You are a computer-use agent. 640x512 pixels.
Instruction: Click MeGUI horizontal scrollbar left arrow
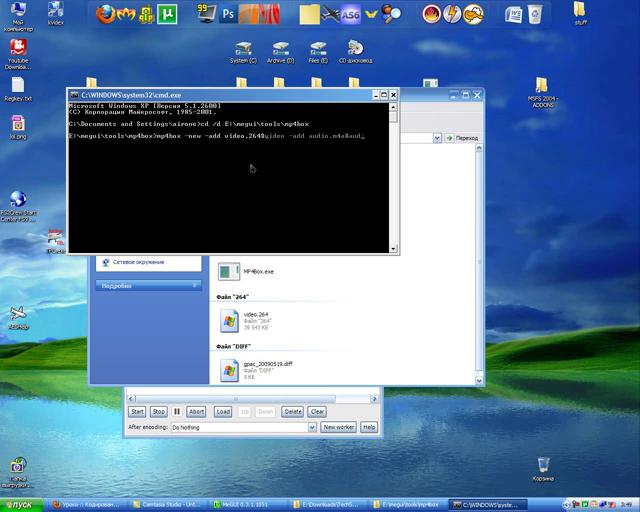click(x=131, y=398)
